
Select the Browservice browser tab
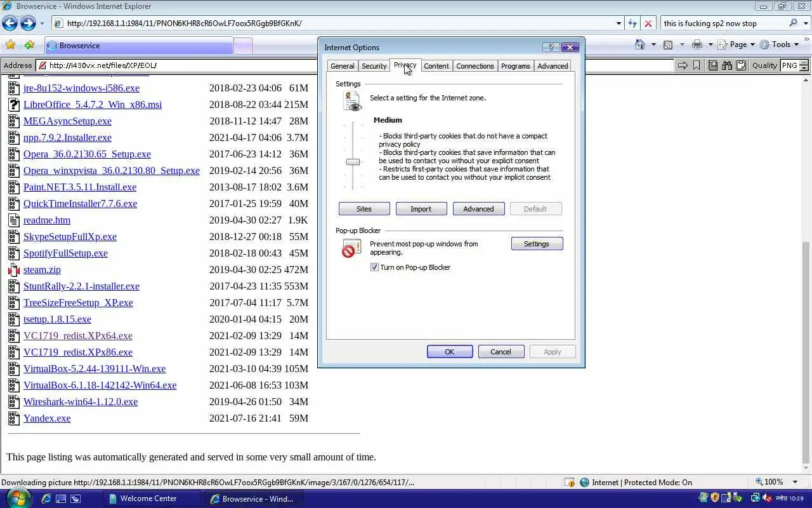[x=138, y=46]
